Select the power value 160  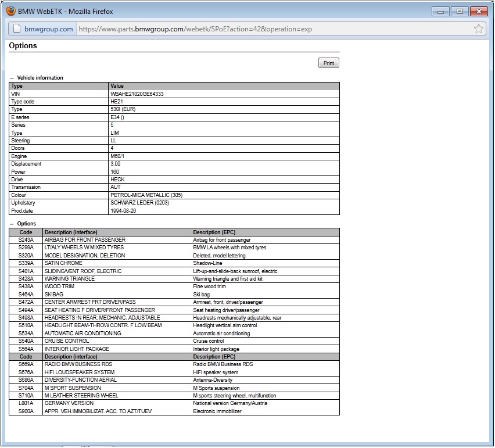114,172
